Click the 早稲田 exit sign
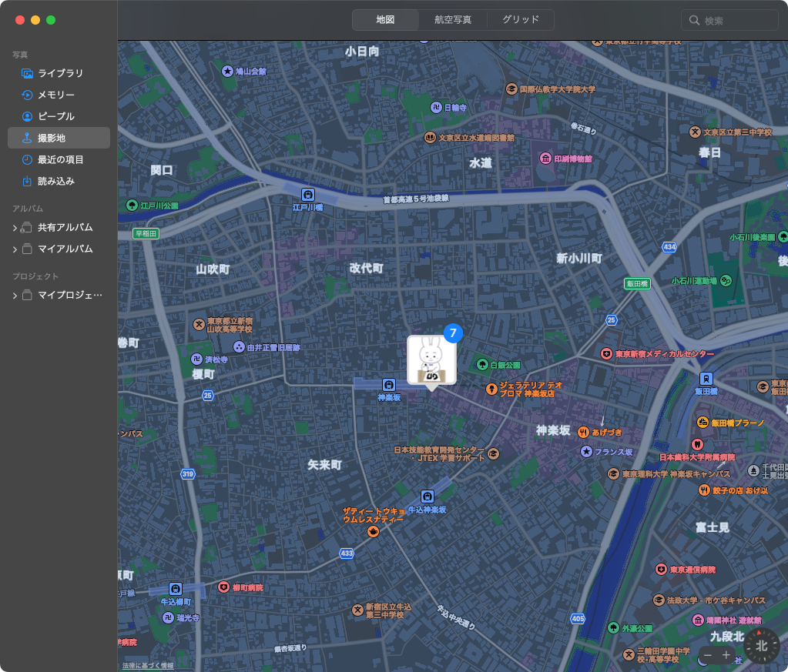The image size is (788, 672). pos(146,233)
